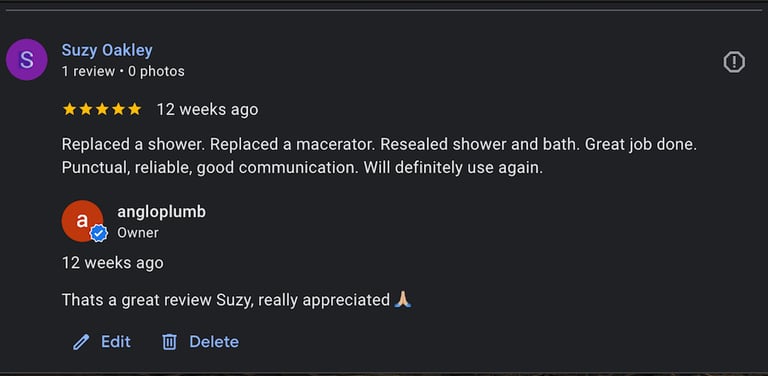Click the blue verified badge on owner avatar
Screen dimensions: 768x376
click(x=99, y=234)
